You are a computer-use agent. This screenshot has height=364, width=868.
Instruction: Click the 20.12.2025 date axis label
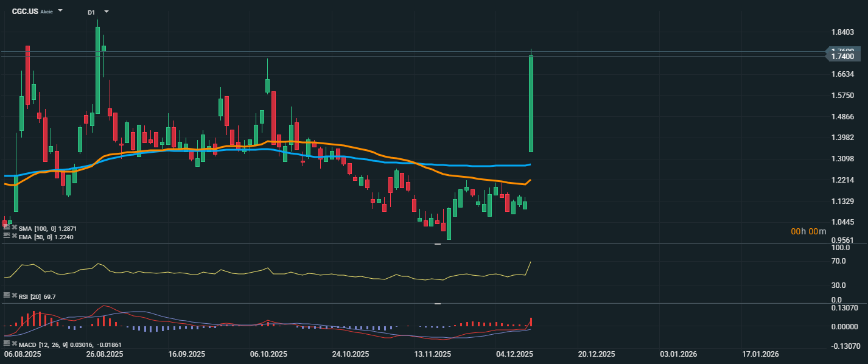(x=597, y=354)
